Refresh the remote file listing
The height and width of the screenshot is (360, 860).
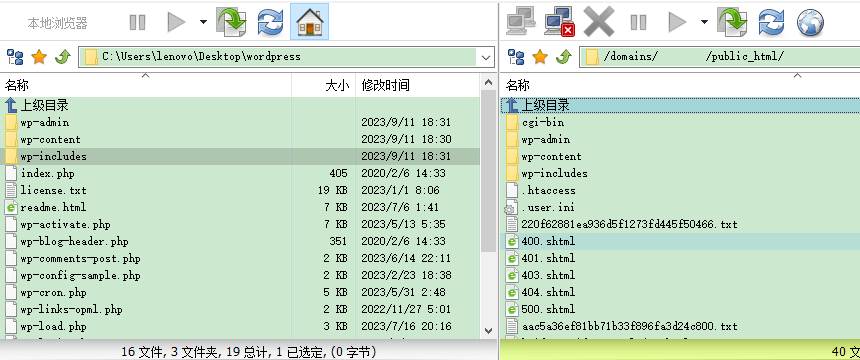pyautogui.click(x=771, y=22)
